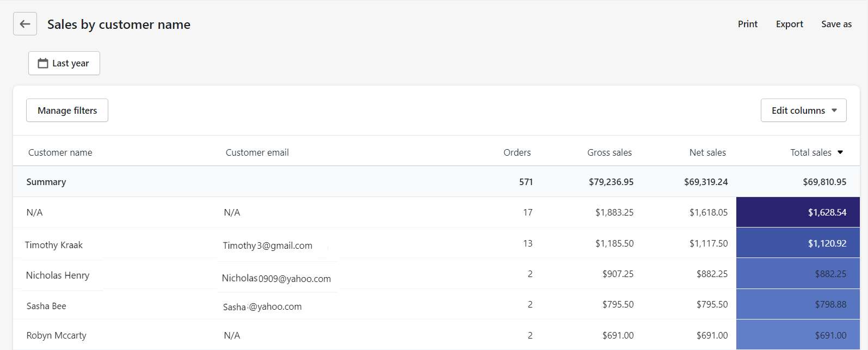
Task: Click Timothy Kraak orders count 13
Action: pyautogui.click(x=528, y=243)
